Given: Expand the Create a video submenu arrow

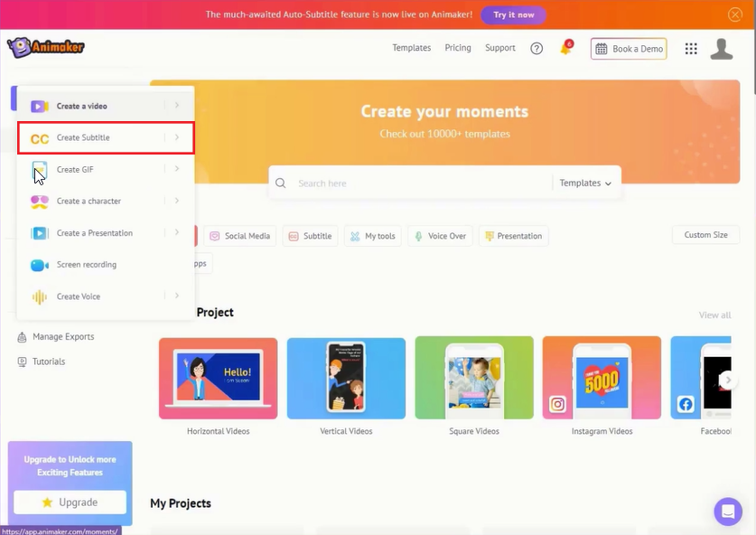Looking at the screenshot, I should 177,105.
